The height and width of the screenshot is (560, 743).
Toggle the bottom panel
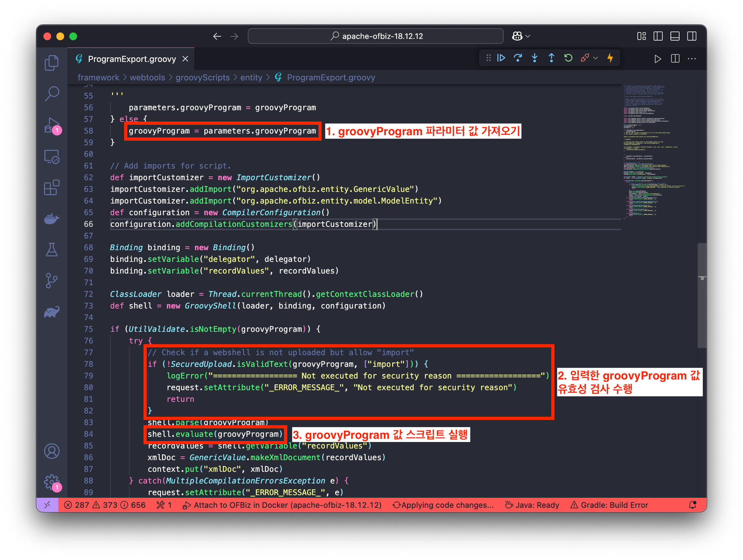pos(675,36)
